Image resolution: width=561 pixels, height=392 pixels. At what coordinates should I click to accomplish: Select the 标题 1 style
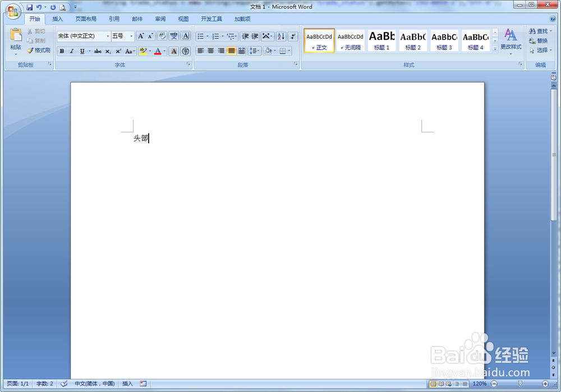coord(381,40)
